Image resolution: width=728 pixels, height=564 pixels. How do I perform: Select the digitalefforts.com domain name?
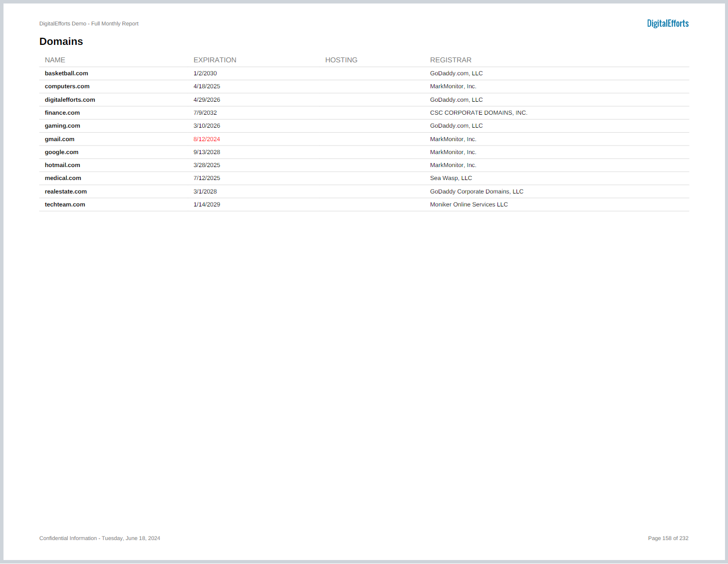[70, 100]
